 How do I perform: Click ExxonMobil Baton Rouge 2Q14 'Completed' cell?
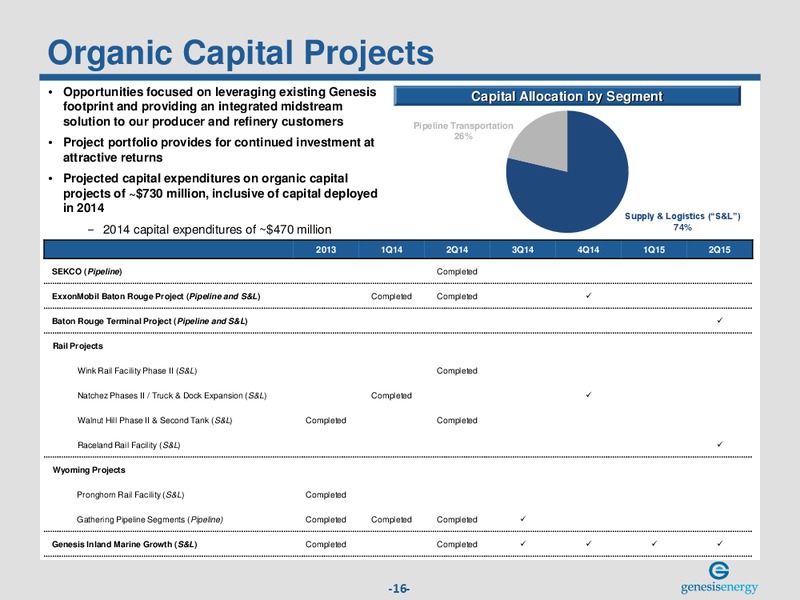point(457,296)
